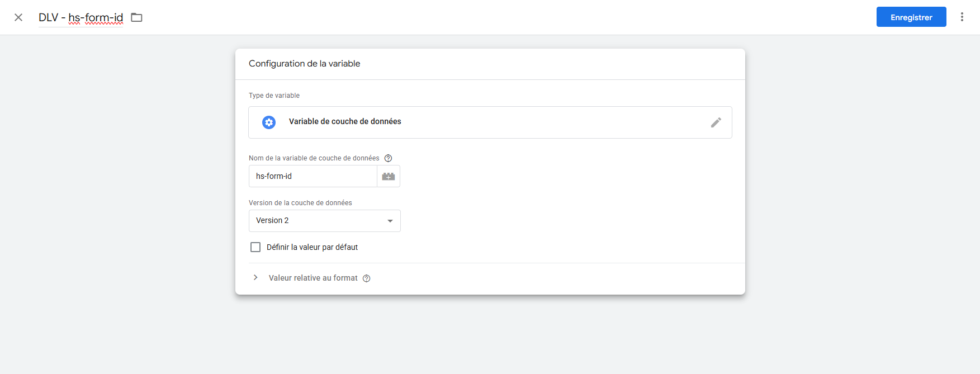Focus the hs-form-id name input field

click(313, 176)
